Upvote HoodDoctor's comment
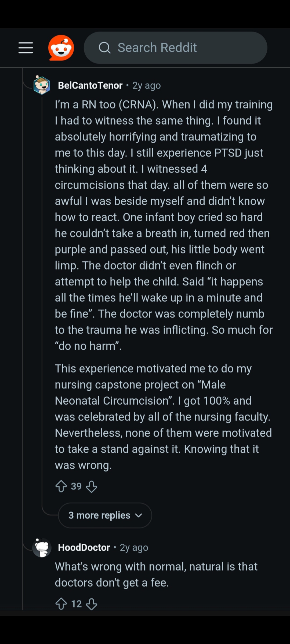The height and width of the screenshot is (644, 290). [x=61, y=604]
